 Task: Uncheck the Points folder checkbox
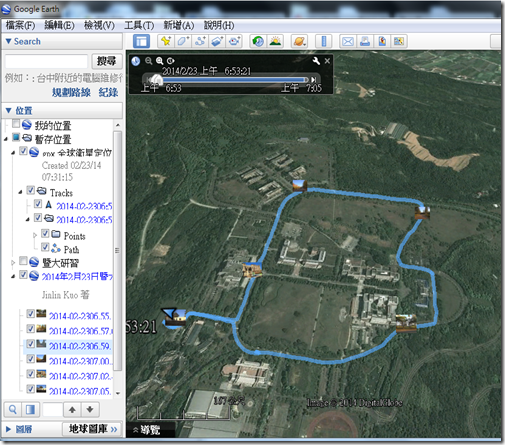[x=45, y=233]
